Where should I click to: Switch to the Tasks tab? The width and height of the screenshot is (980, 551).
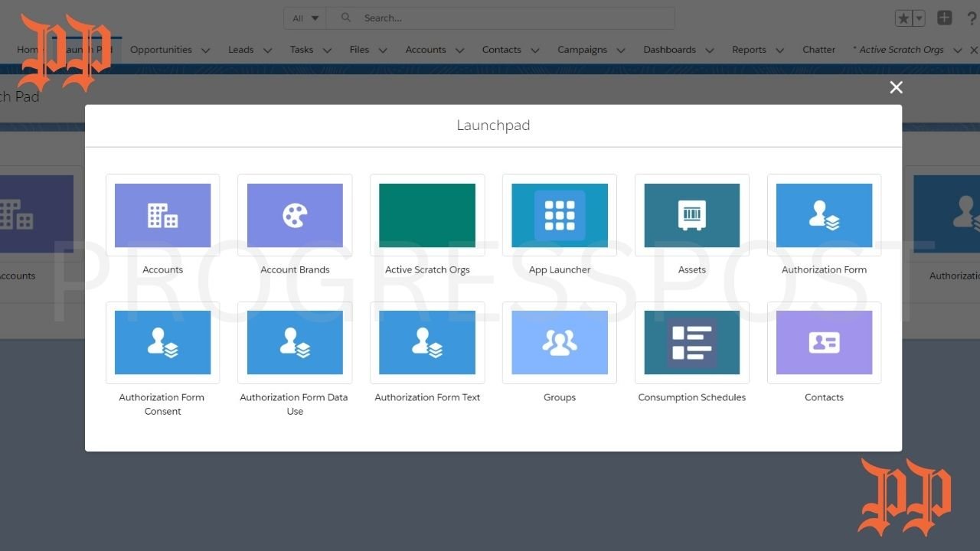(302, 50)
